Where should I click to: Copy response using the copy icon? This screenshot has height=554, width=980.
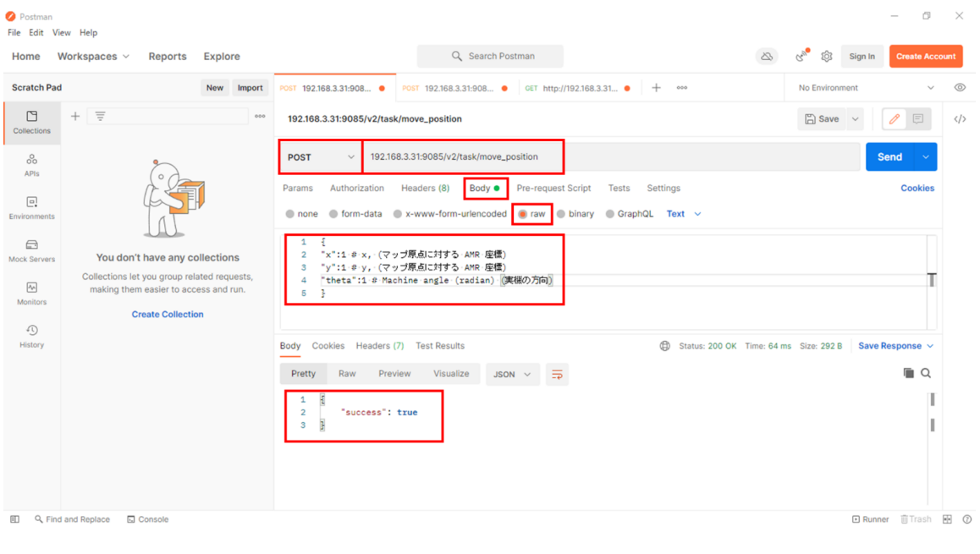click(x=908, y=373)
